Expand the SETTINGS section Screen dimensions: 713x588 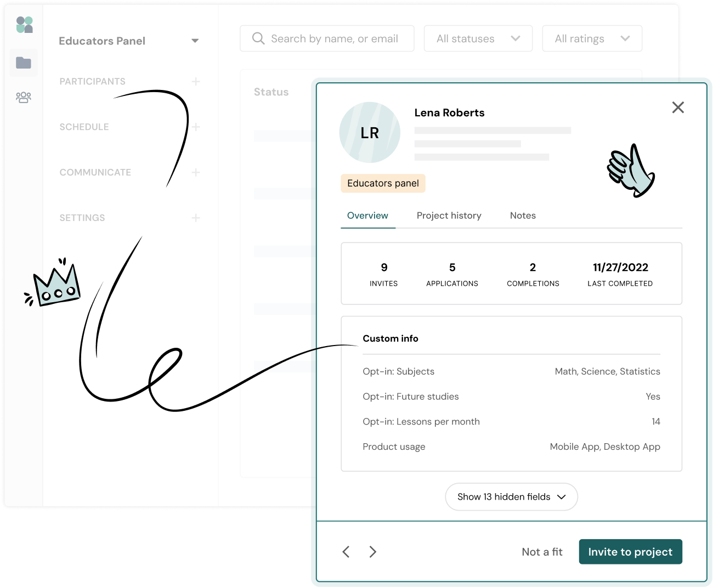point(196,218)
